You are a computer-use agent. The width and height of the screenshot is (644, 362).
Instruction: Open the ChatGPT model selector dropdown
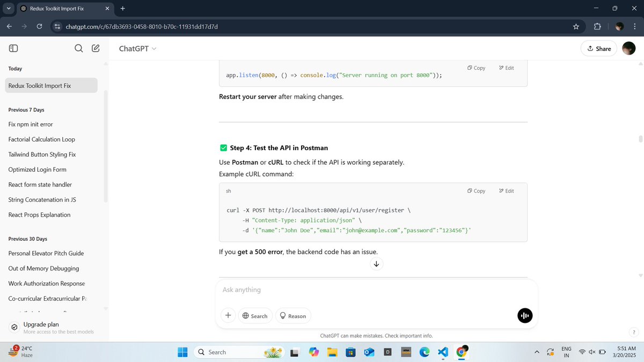coord(138,49)
